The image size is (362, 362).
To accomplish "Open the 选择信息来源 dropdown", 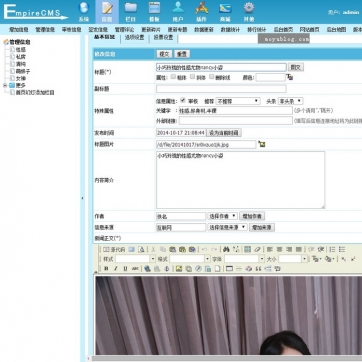I will point(227,227).
